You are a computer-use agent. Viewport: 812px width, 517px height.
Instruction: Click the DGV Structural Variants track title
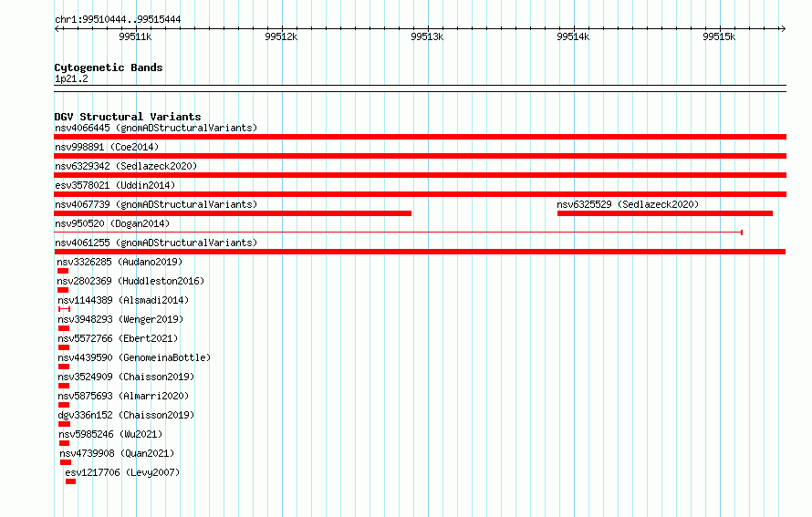tap(128, 117)
